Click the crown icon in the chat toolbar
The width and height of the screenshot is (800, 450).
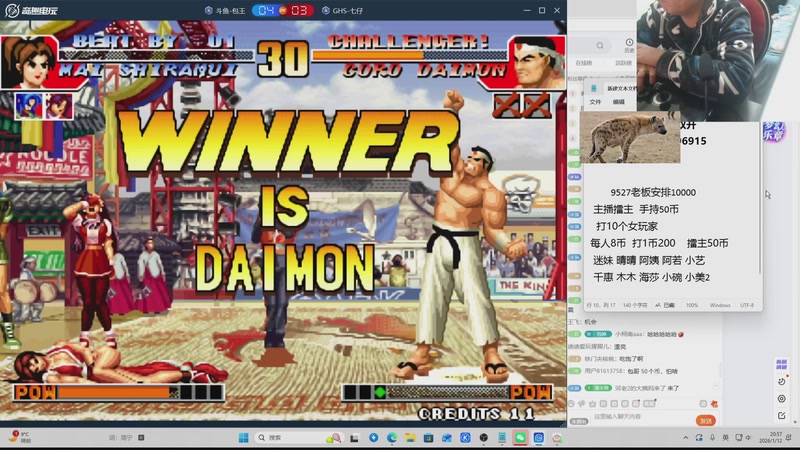592,404
